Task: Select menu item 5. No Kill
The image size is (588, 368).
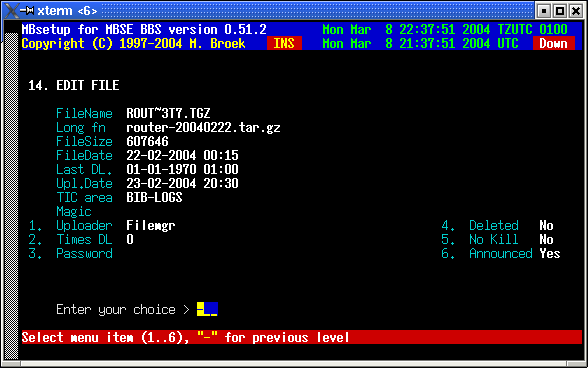Action: (x=480, y=239)
